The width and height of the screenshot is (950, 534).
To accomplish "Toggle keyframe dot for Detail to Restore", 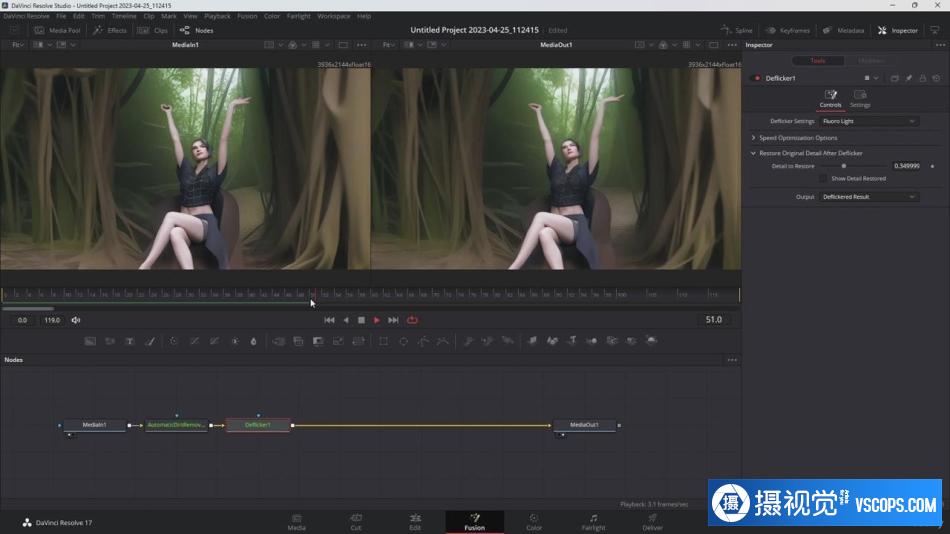I will pos(932,166).
